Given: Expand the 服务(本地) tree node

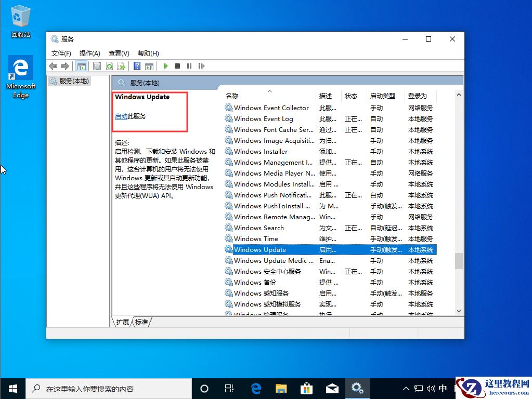Looking at the screenshot, I should click(x=72, y=81).
